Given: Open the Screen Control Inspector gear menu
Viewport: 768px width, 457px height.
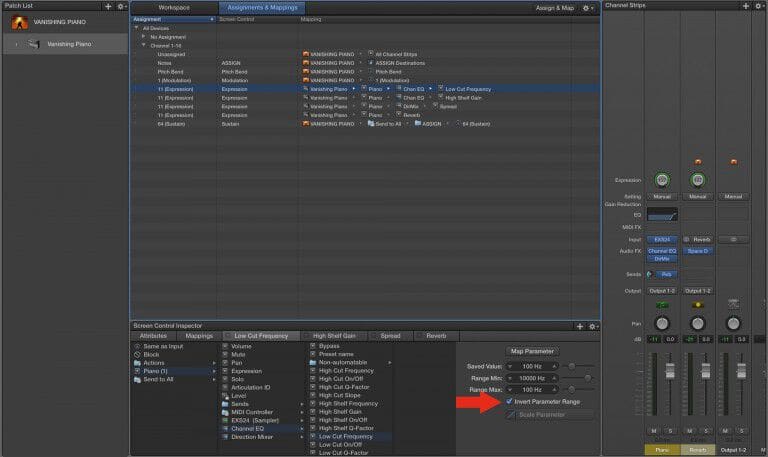Looking at the screenshot, I should point(593,326).
